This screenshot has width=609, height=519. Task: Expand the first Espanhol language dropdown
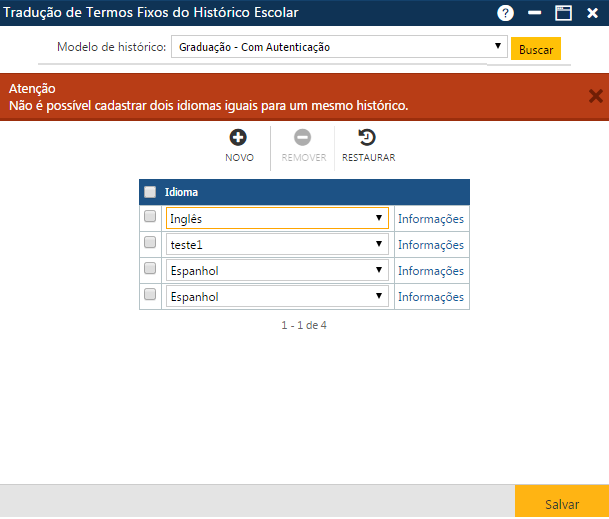tap(277, 270)
